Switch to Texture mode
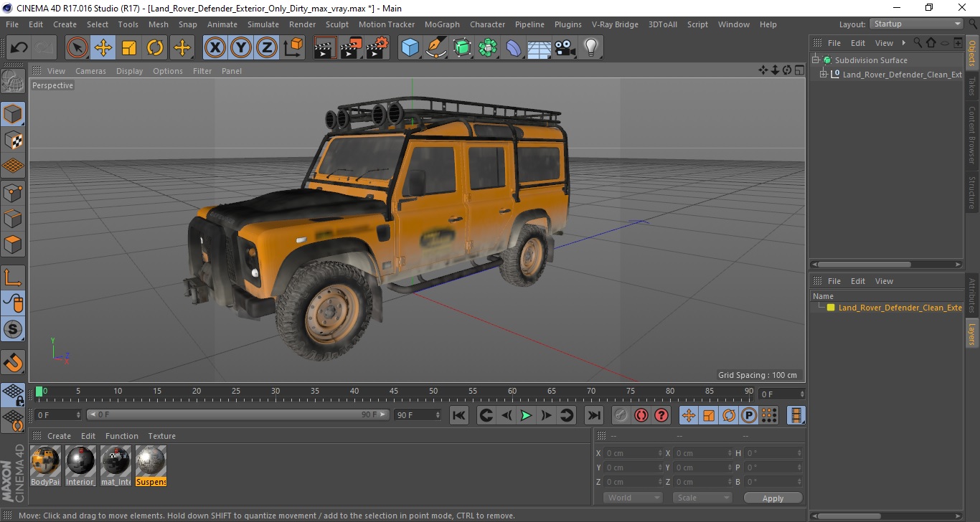 (13, 141)
